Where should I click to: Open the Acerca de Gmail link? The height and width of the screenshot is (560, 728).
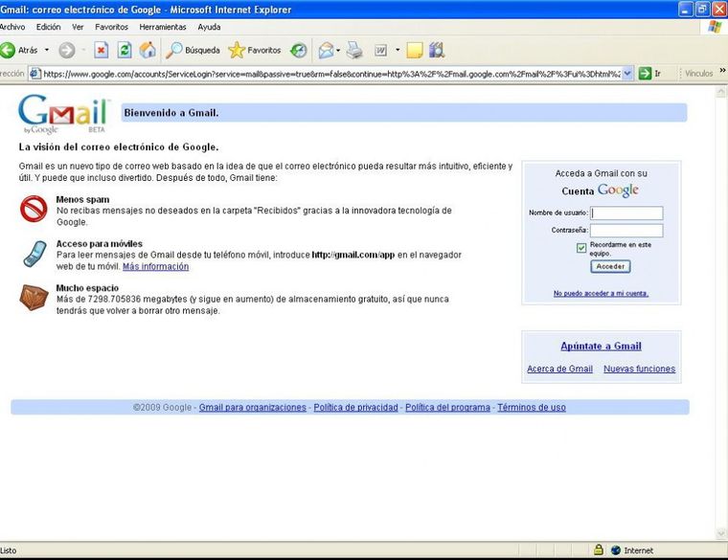[559, 369]
